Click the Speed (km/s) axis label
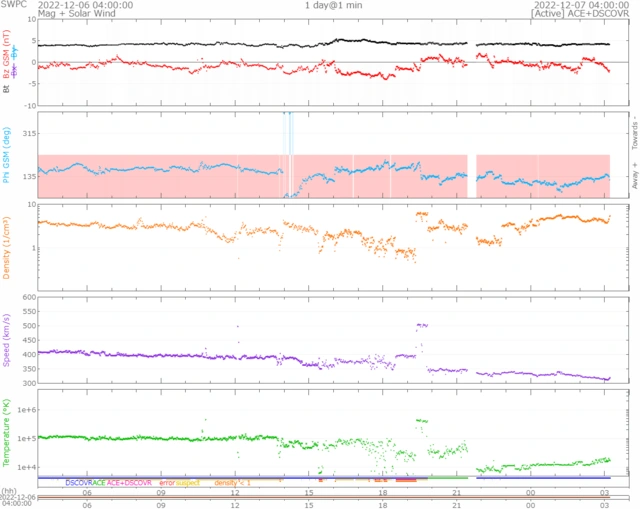640x509 pixels. (6, 340)
